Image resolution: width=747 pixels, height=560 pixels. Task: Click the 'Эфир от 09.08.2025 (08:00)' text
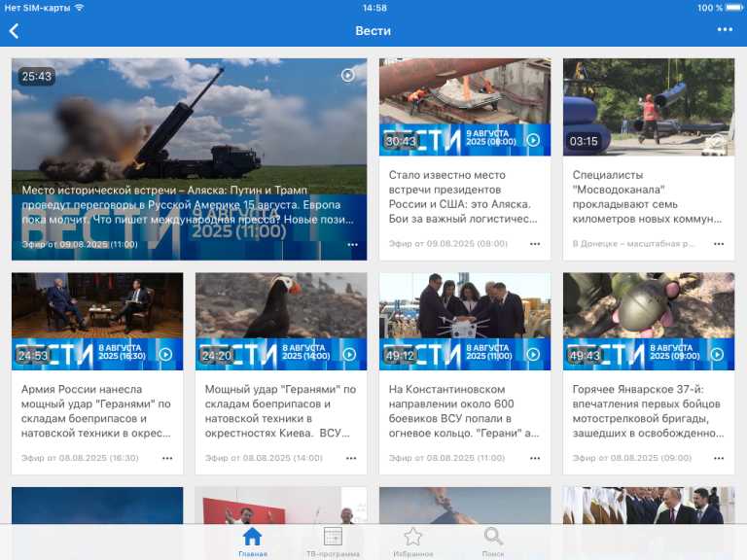coord(447,244)
